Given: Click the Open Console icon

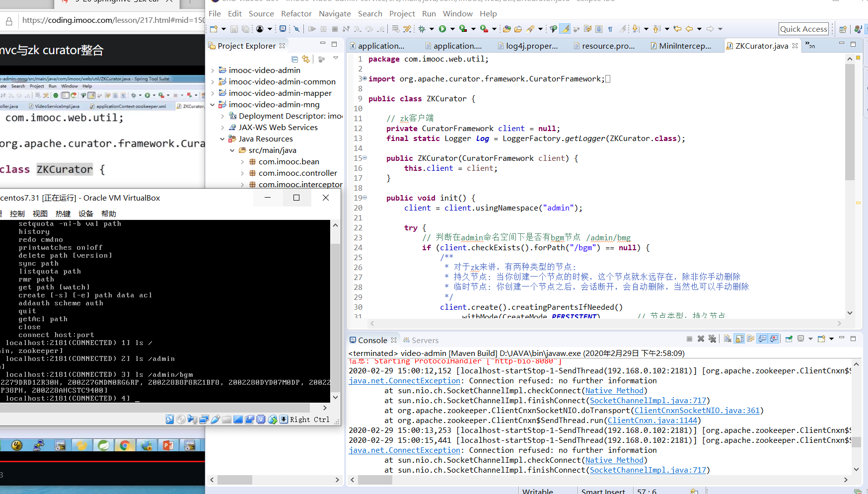Looking at the screenshot, I should click(821, 339).
